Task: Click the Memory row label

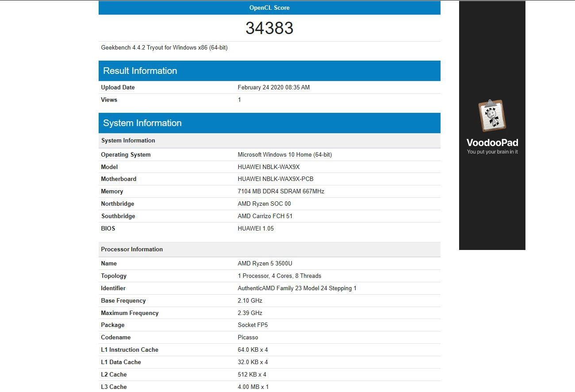Action: [x=112, y=191]
